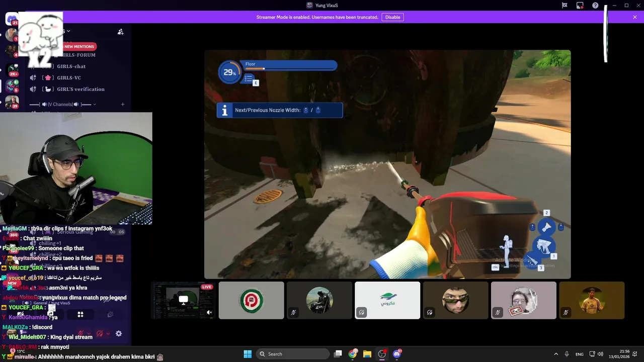Click the system tray microphone icon

(x=567, y=354)
